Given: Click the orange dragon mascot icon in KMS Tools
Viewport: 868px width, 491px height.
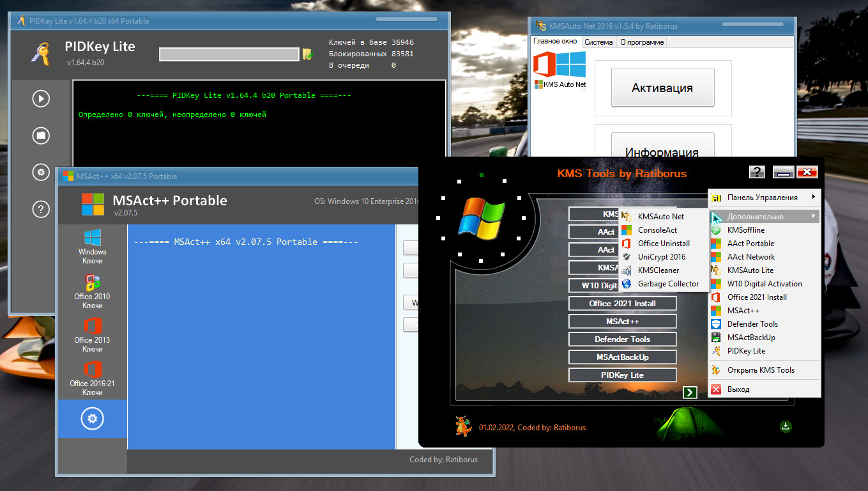Looking at the screenshot, I should tap(463, 426).
